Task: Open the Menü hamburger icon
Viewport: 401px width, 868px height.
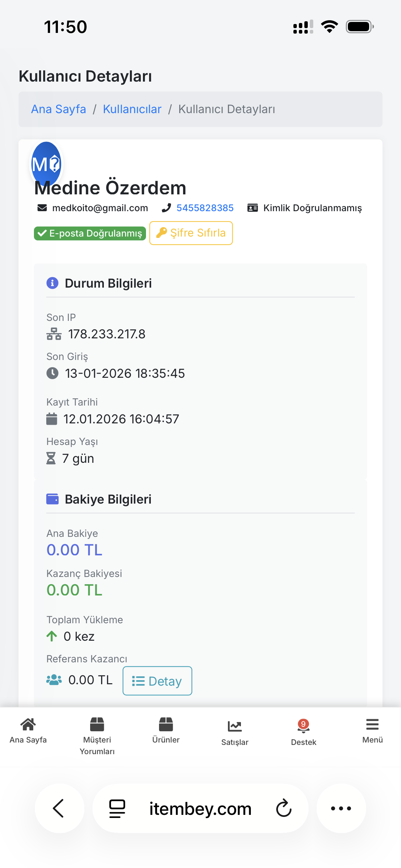Action: tap(372, 725)
